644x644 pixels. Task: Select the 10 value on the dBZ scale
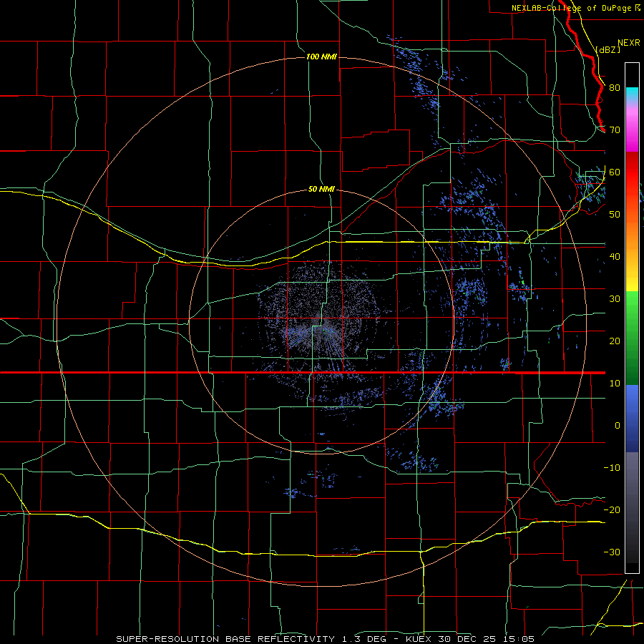pyautogui.click(x=615, y=384)
